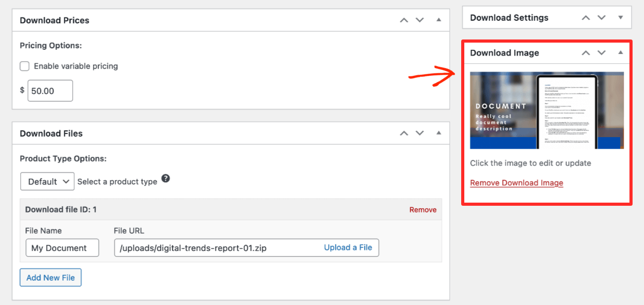Click the price field showing 50.00
Viewport: 644px width, 305px height.
(x=50, y=90)
